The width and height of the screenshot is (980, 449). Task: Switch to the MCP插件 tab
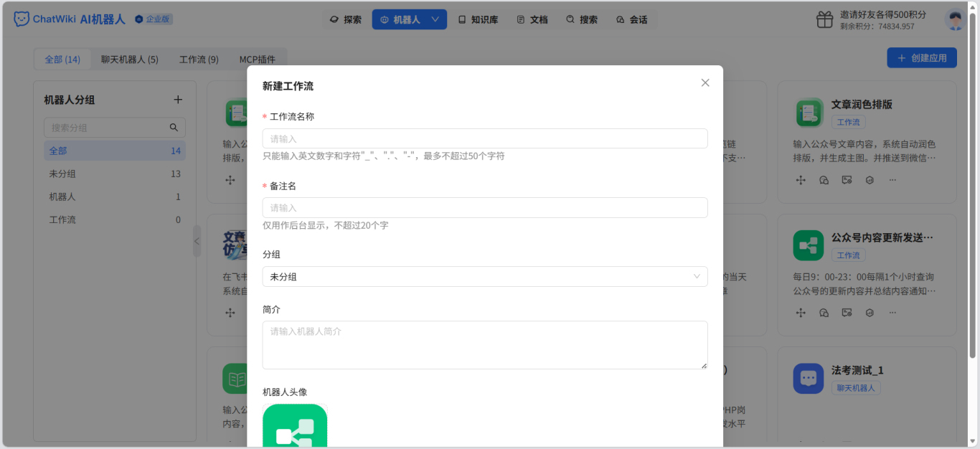coord(258,59)
